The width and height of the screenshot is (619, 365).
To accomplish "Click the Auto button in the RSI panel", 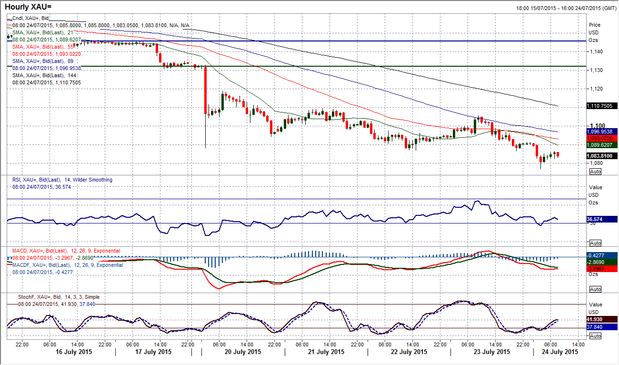I will 595,243.
